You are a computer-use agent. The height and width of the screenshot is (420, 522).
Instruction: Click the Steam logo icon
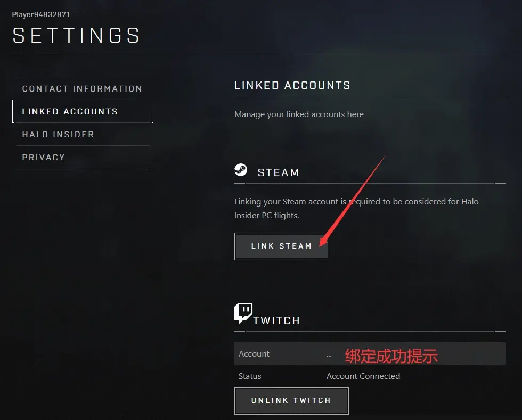241,170
